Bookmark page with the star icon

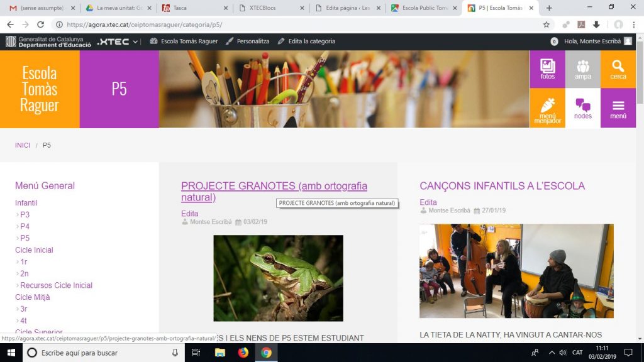pyautogui.click(x=547, y=25)
